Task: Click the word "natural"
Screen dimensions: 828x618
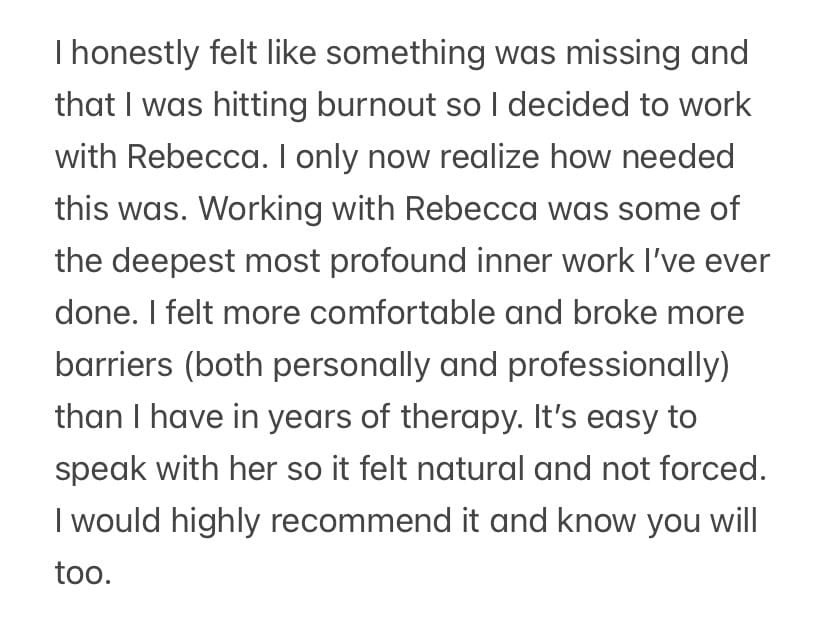Action: pyautogui.click(x=421, y=469)
